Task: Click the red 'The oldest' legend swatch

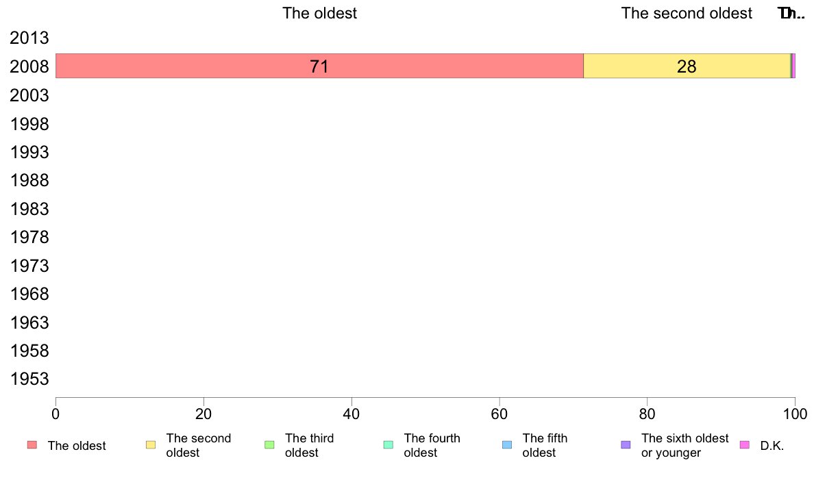Action: coord(32,445)
